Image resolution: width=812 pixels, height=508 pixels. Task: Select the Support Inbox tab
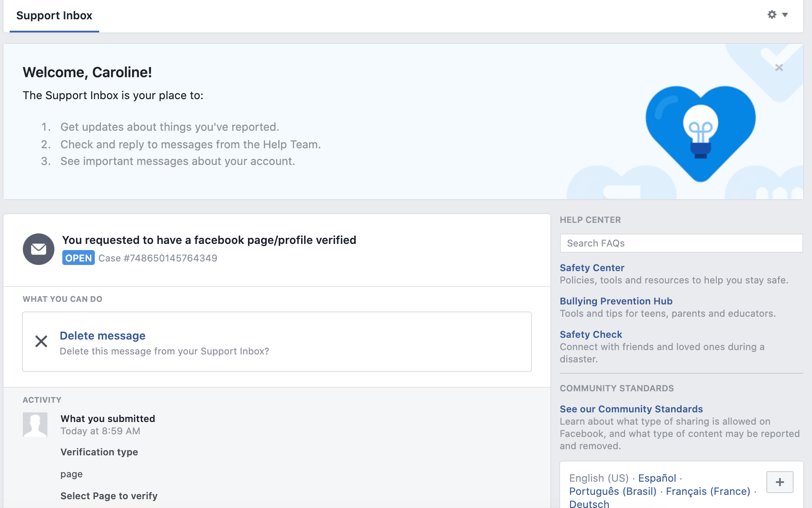54,16
